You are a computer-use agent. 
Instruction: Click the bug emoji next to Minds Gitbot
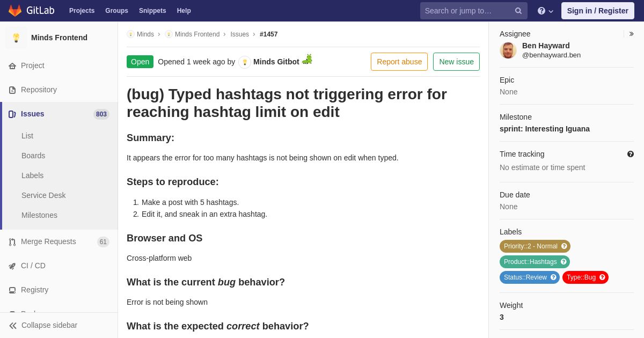click(307, 60)
